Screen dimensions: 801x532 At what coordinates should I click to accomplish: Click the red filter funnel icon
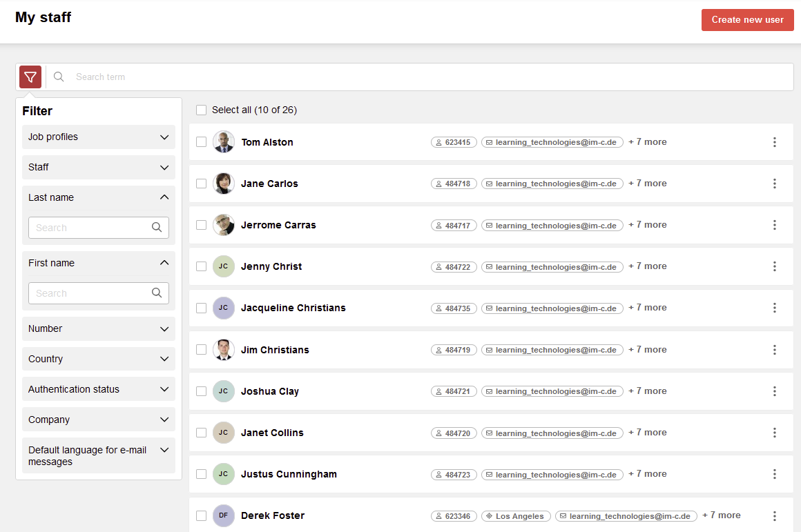pos(30,77)
